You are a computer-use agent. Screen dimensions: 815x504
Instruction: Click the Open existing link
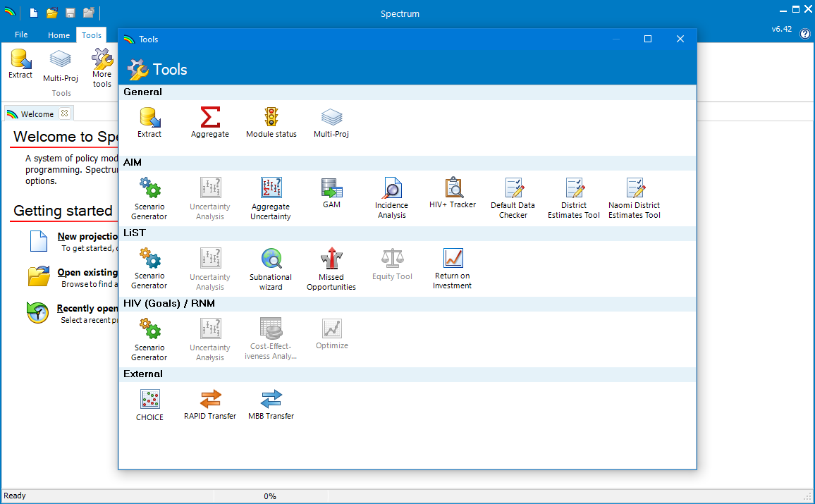coord(87,272)
